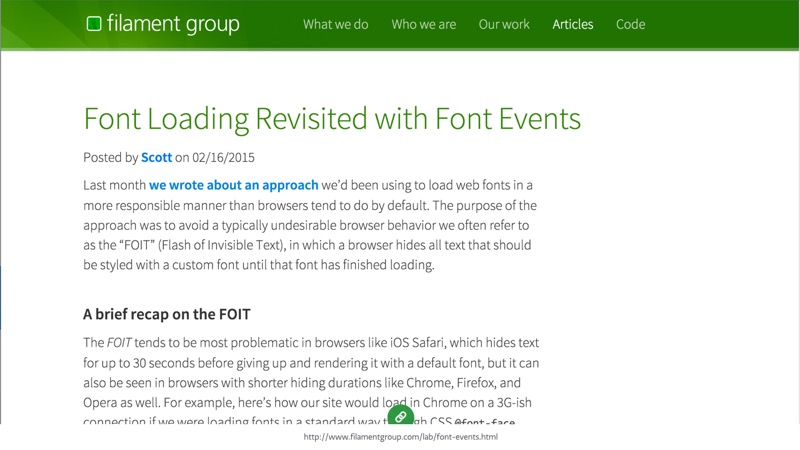Navigate to the Code menu item

coord(630,24)
